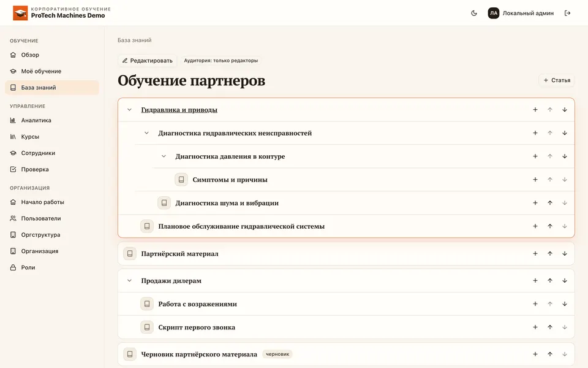Open Организация settings in the sidebar
This screenshot has height=368, width=588.
click(51, 251)
